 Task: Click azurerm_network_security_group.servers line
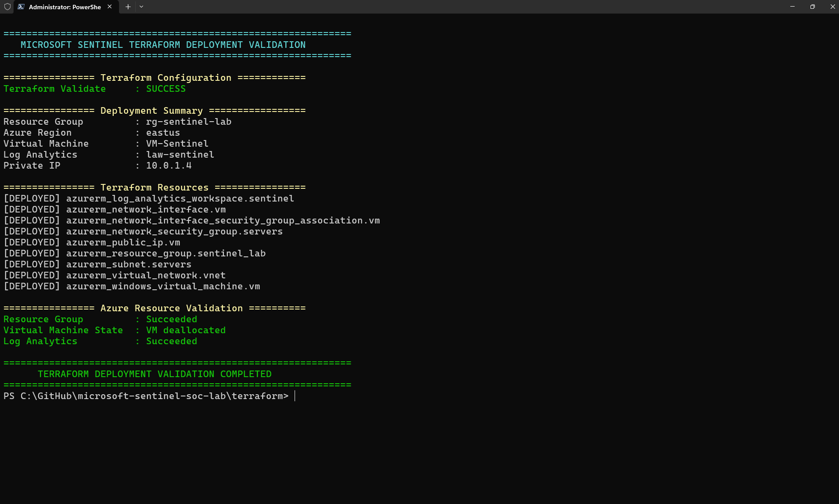pyautogui.click(x=143, y=231)
